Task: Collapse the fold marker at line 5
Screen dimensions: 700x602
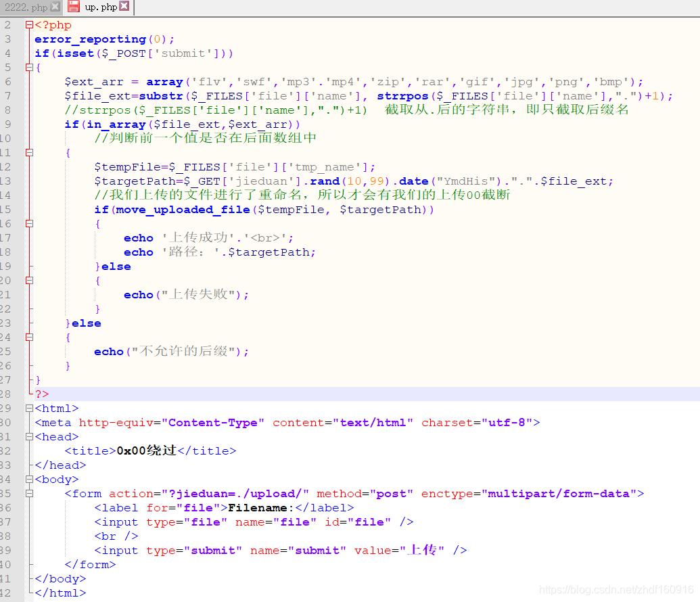Action: (x=29, y=68)
